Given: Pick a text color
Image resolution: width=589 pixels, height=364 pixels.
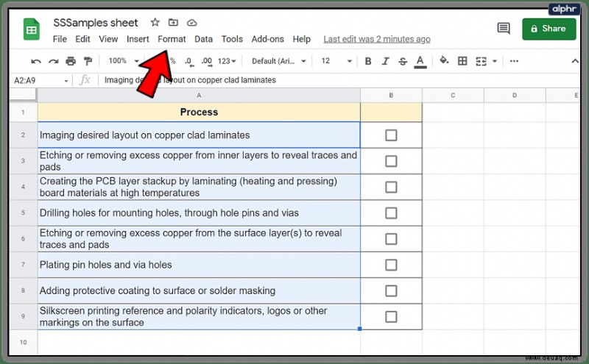Looking at the screenshot, I should tap(420, 62).
